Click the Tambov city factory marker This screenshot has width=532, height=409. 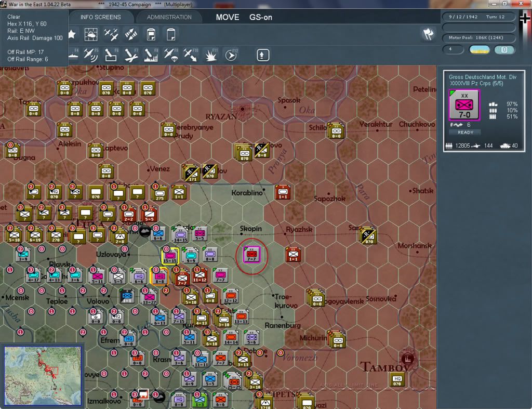408,358
